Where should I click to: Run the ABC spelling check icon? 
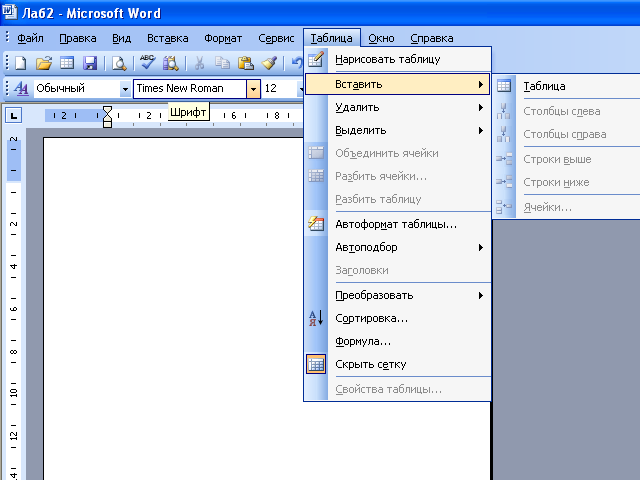pyautogui.click(x=147, y=62)
